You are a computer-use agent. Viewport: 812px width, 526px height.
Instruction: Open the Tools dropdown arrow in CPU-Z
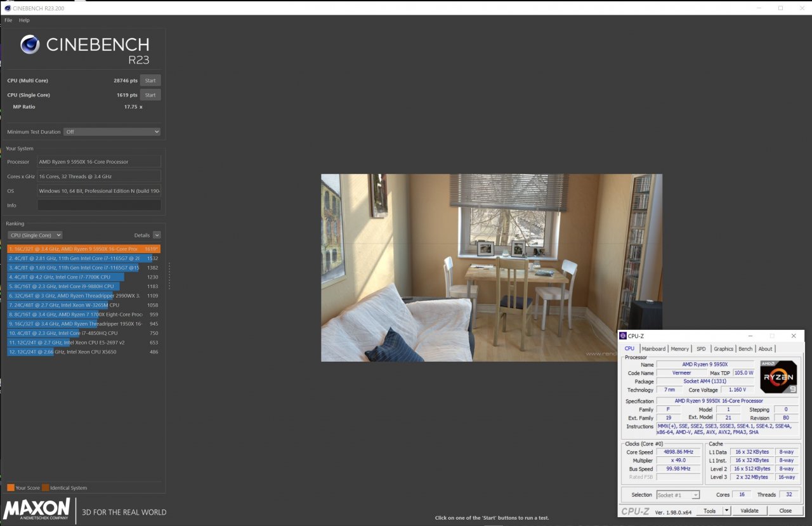[726, 511]
